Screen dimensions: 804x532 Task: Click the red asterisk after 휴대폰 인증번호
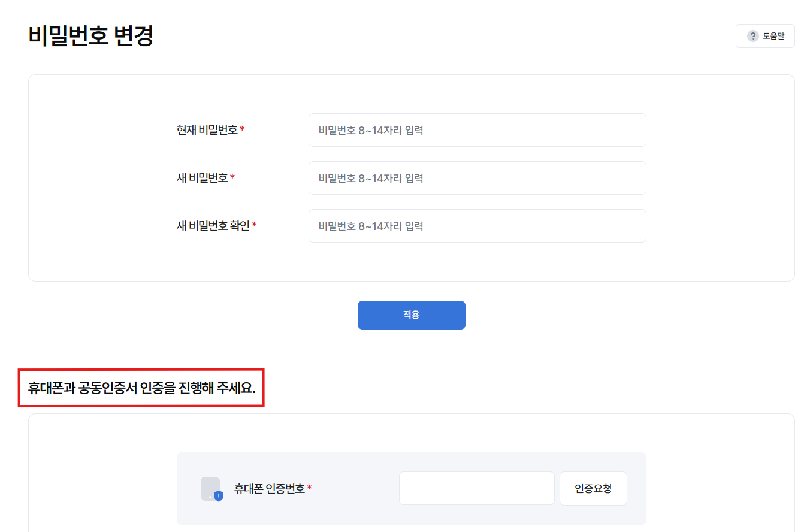point(309,488)
